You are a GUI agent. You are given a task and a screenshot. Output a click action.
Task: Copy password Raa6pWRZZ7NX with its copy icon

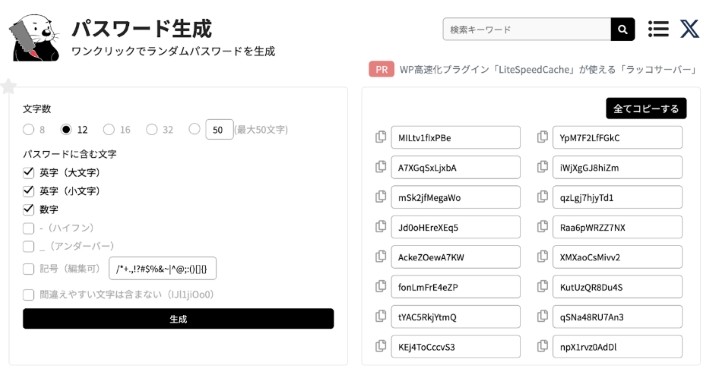click(x=542, y=226)
